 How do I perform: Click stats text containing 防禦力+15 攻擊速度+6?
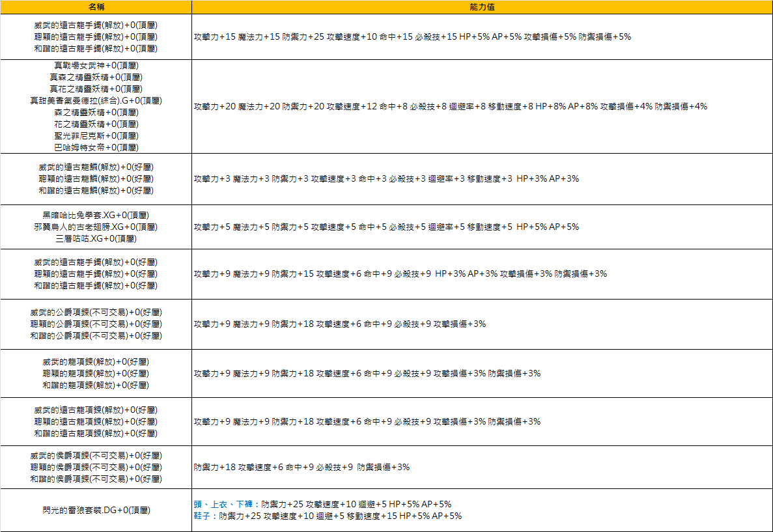401,274
